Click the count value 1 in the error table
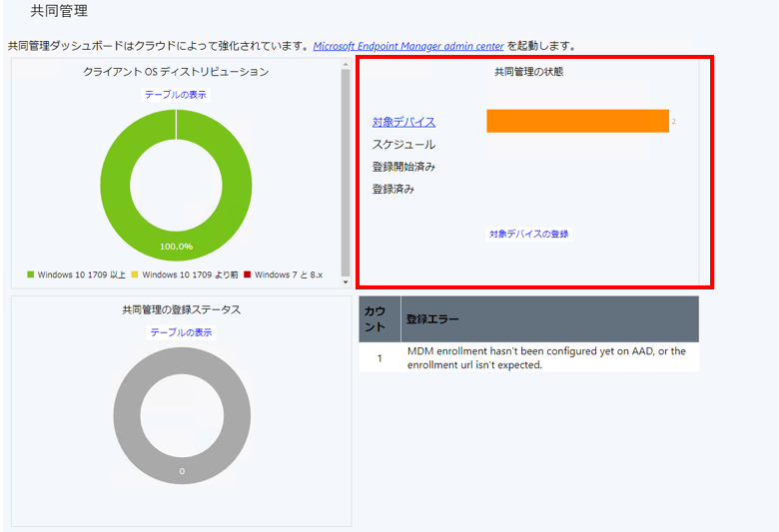The image size is (779, 532). [x=380, y=357]
